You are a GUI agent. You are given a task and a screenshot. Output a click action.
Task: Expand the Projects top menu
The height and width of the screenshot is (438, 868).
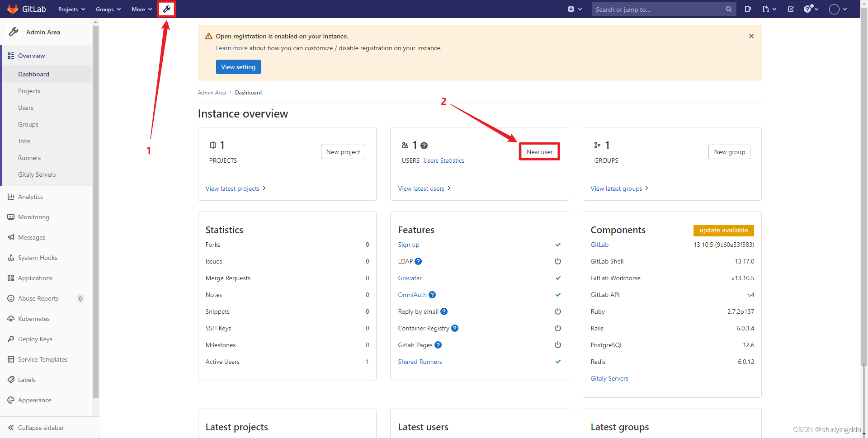[71, 9]
